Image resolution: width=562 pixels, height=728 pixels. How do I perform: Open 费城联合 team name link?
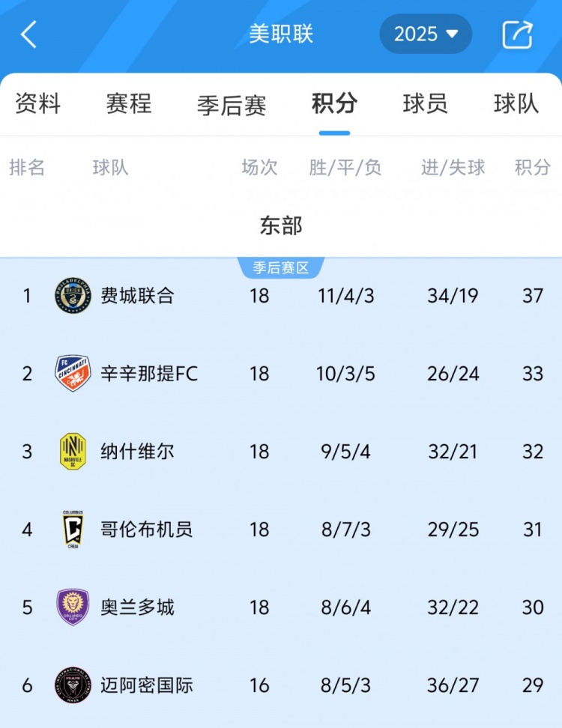(138, 296)
